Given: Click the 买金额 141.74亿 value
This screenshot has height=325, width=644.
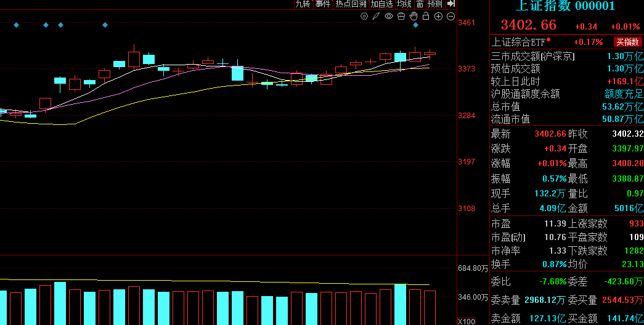Looking at the screenshot, I should [x=625, y=318].
